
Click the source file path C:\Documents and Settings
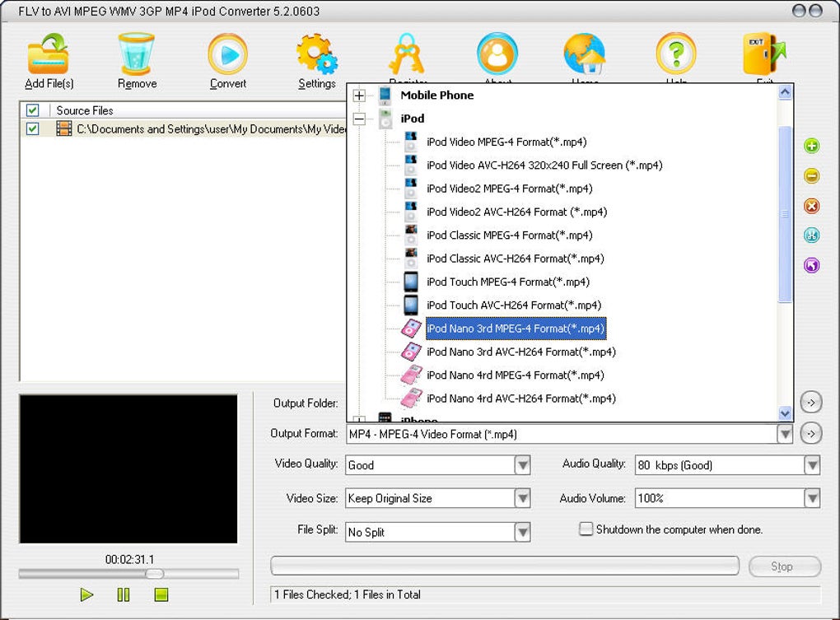pyautogui.click(x=212, y=129)
